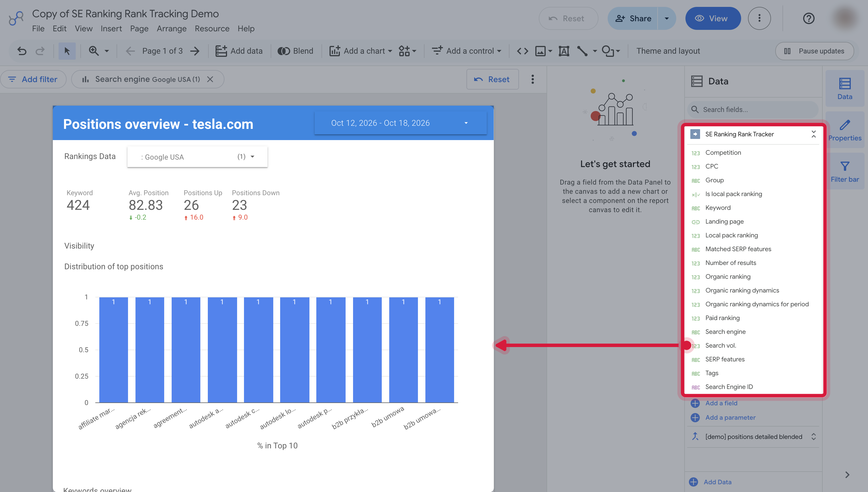Open the Page menu
This screenshot has height=492, width=868.
(x=139, y=29)
